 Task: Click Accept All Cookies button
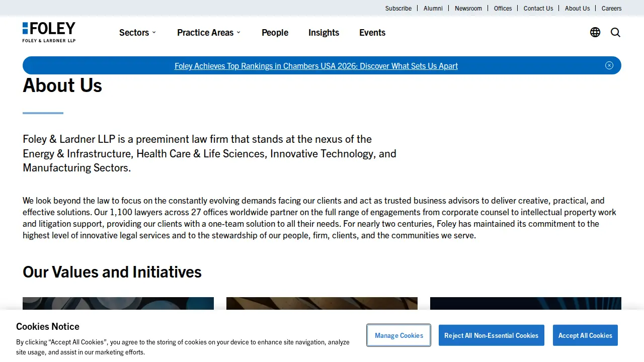[x=585, y=335]
